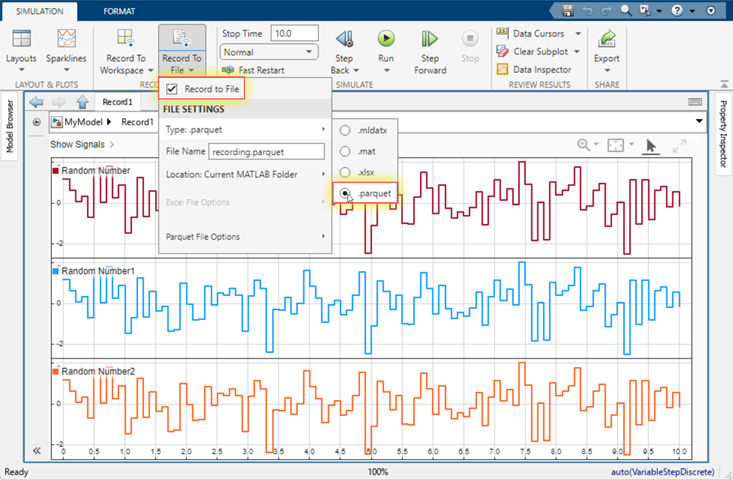Image resolution: width=733 pixels, height=480 pixels.
Task: Click the Record To Workspace icon
Action: point(126,40)
